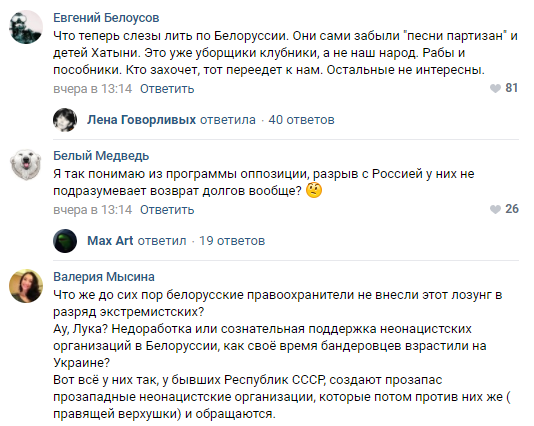Expand the 40 ответов reply thread
534x426 pixels.
click(x=301, y=120)
